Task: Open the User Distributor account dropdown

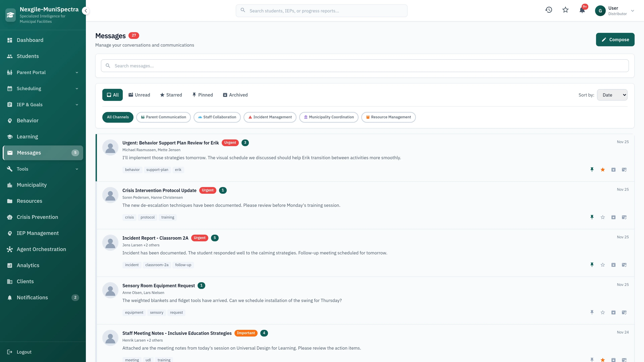Action: point(616,11)
